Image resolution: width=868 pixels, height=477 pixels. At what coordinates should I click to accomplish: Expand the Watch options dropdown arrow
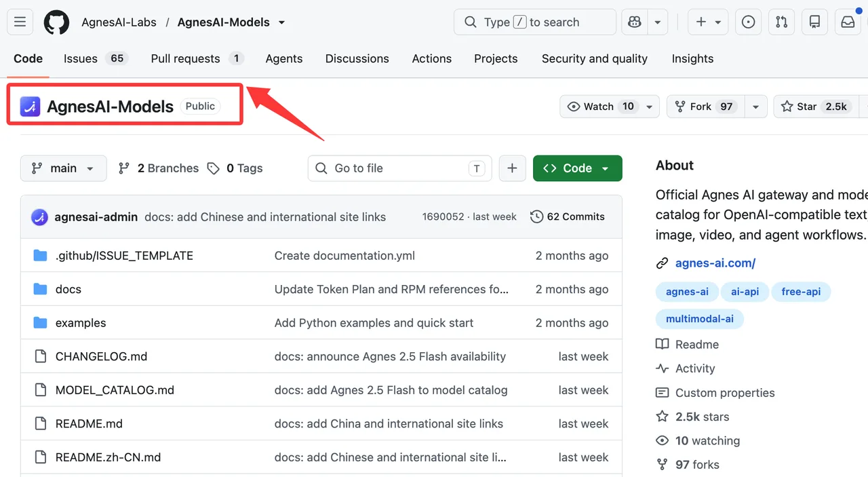[x=650, y=107]
